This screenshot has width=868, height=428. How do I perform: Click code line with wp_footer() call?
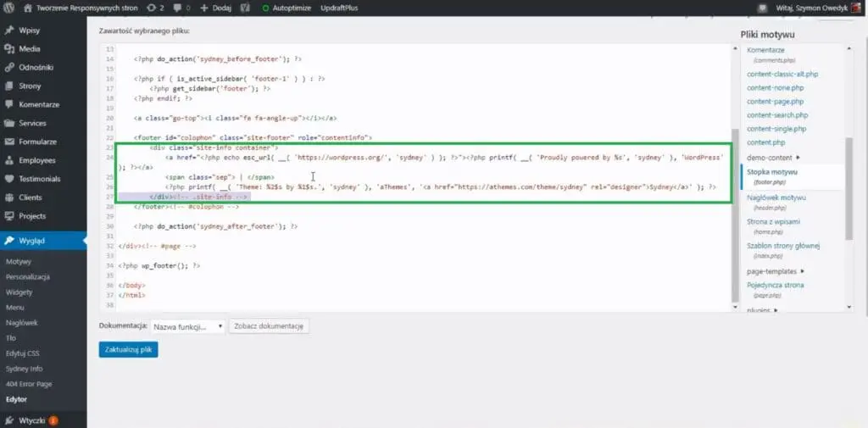tap(159, 266)
